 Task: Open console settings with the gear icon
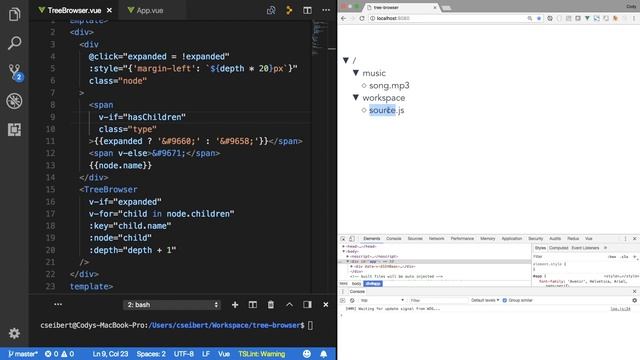tap(634, 300)
